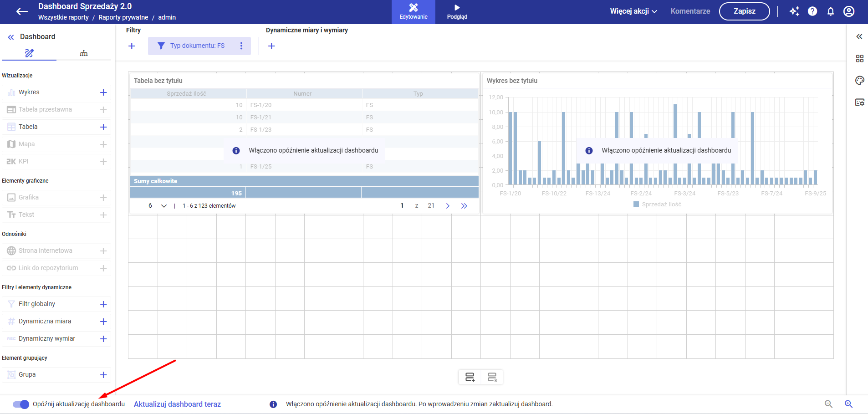Screen dimensions: 868x414
Task: Open the help question mark icon
Action: point(812,11)
